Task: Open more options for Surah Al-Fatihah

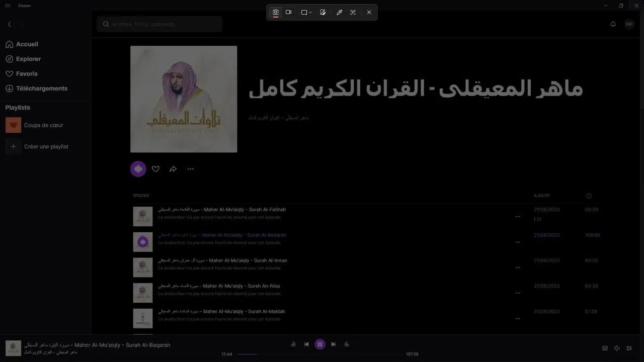Action: click(518, 217)
